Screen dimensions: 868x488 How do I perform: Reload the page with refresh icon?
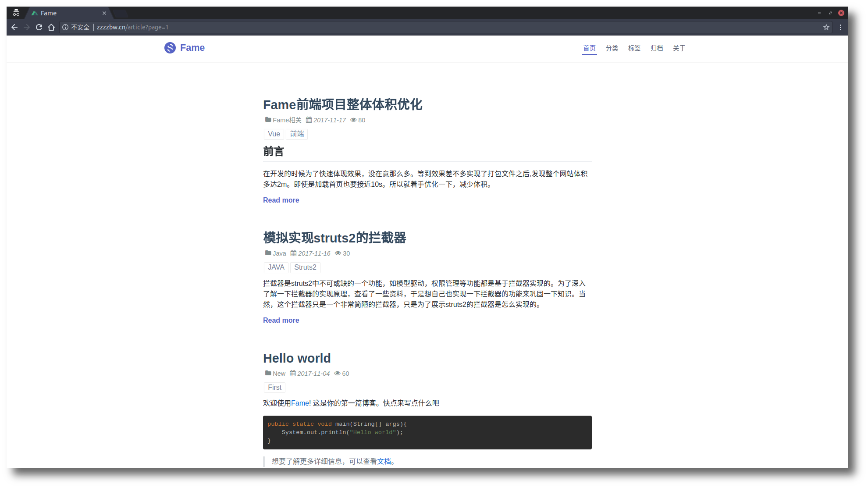tap(39, 27)
